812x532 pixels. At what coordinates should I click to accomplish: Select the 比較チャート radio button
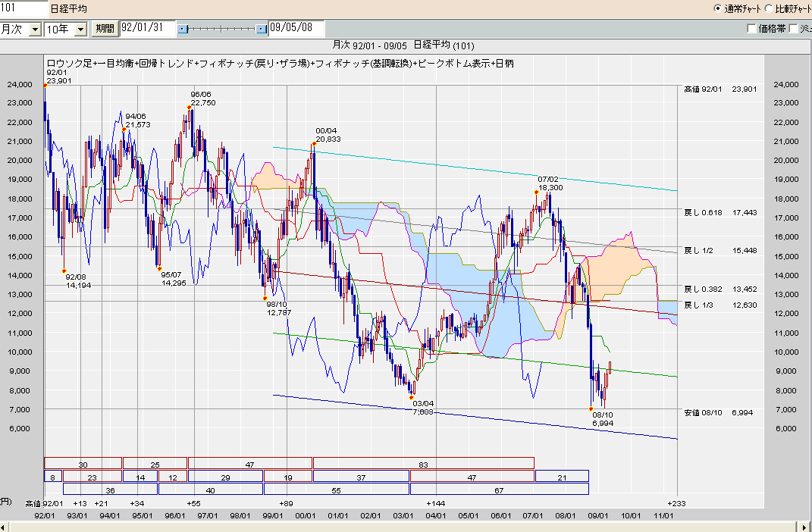click(769, 8)
